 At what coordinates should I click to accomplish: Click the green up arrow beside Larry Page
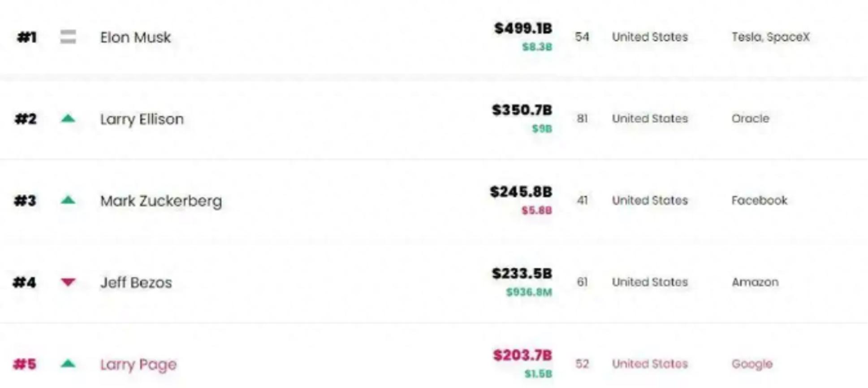[68, 363]
